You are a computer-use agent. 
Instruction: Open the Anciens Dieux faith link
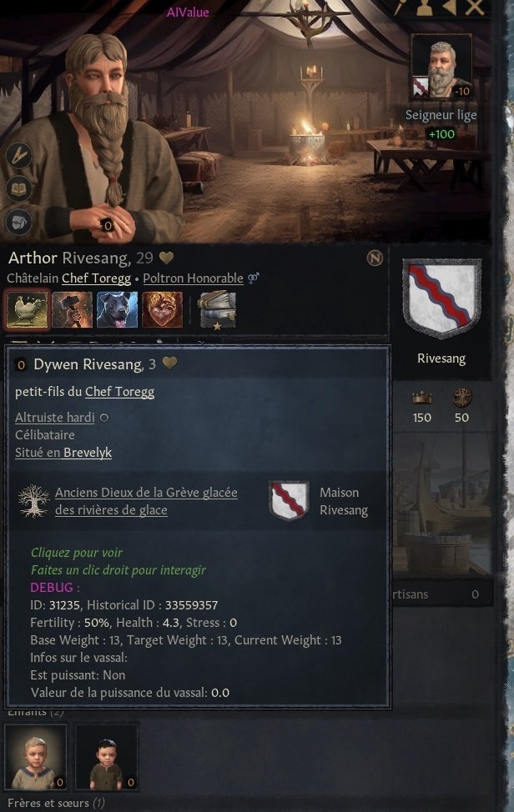point(146,501)
